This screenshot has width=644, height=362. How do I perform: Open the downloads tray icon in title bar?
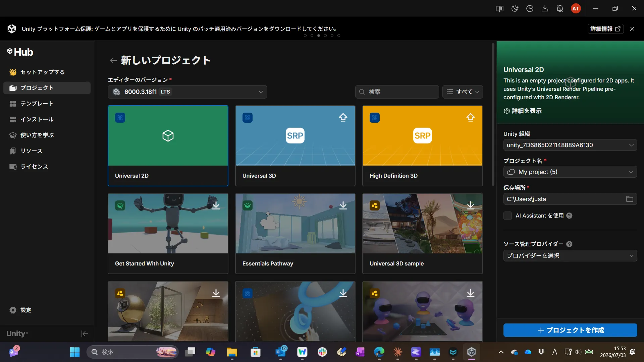(545, 9)
